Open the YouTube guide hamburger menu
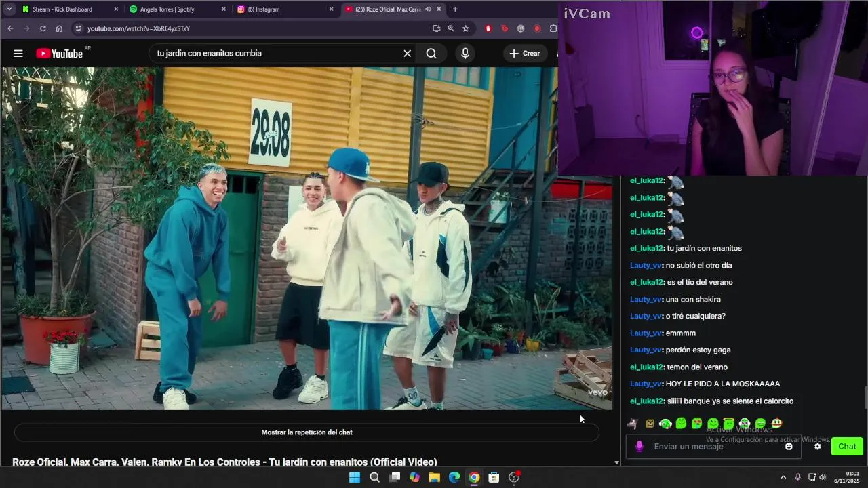Screen dimensions: 868x488 [18, 54]
